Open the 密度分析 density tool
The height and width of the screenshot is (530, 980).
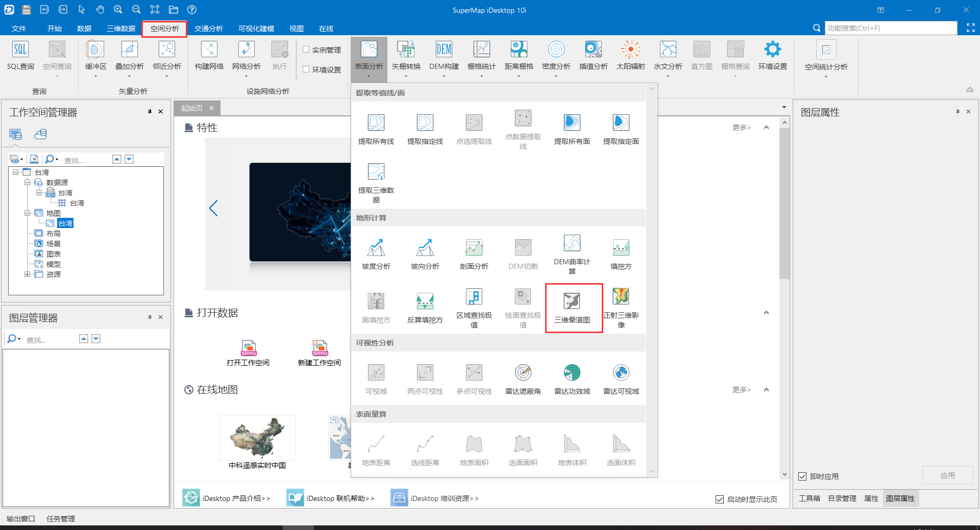pos(556,56)
